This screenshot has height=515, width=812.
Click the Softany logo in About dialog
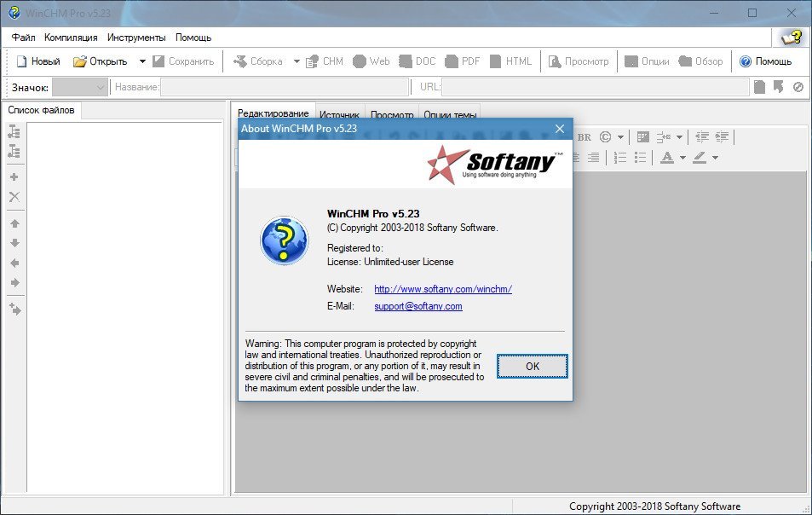point(495,165)
